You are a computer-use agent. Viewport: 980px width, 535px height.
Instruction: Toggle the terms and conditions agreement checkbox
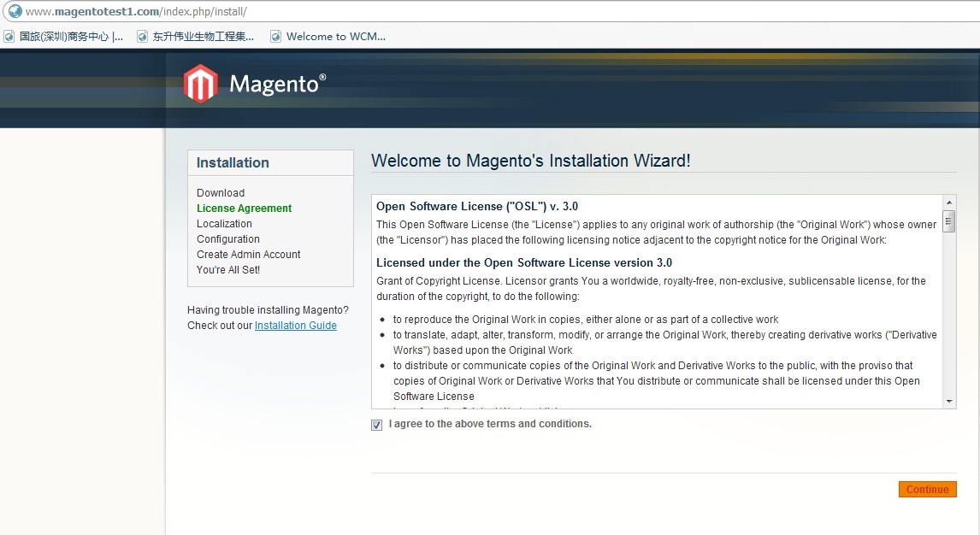[x=377, y=425]
